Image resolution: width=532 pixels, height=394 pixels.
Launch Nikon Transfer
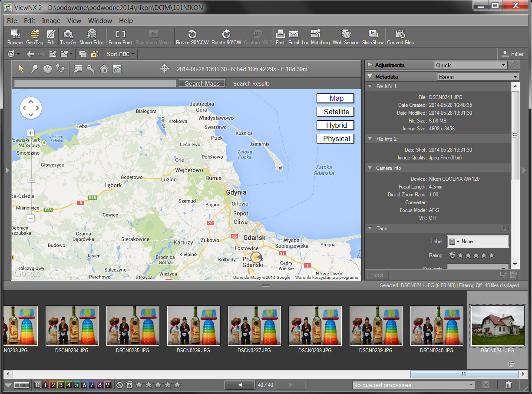(68, 37)
